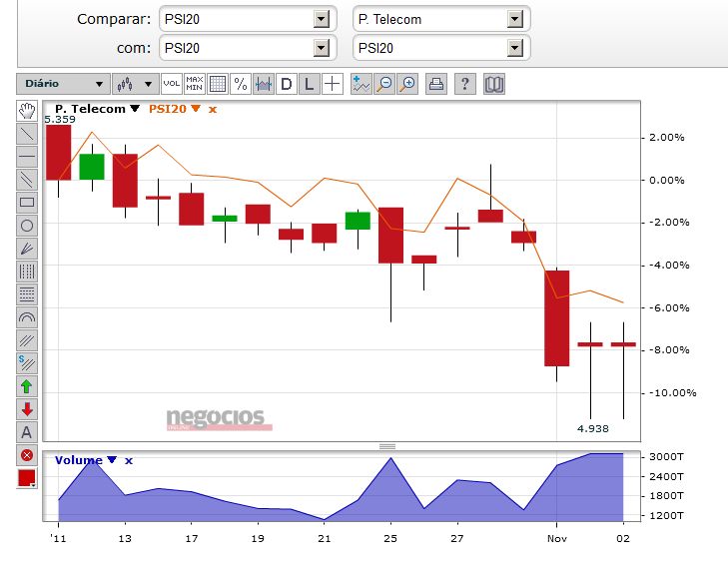Open the P. Telecom stock dropdown
Image resolution: width=728 pixels, height=564 pixels.
[x=441, y=19]
